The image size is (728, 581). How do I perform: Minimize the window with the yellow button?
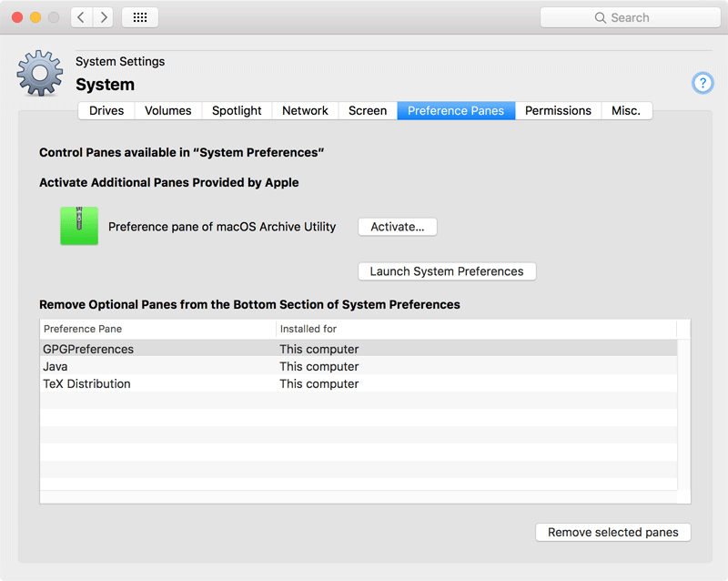pyautogui.click(x=35, y=17)
